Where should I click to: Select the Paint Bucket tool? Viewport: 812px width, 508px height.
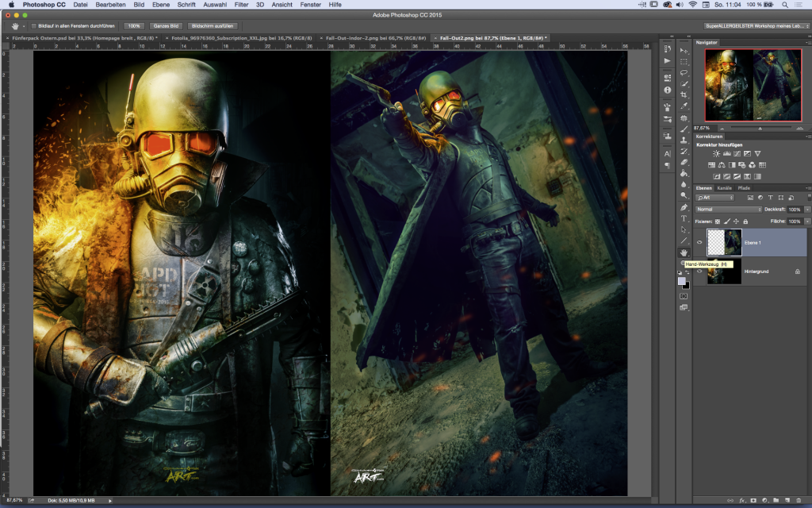(x=684, y=173)
